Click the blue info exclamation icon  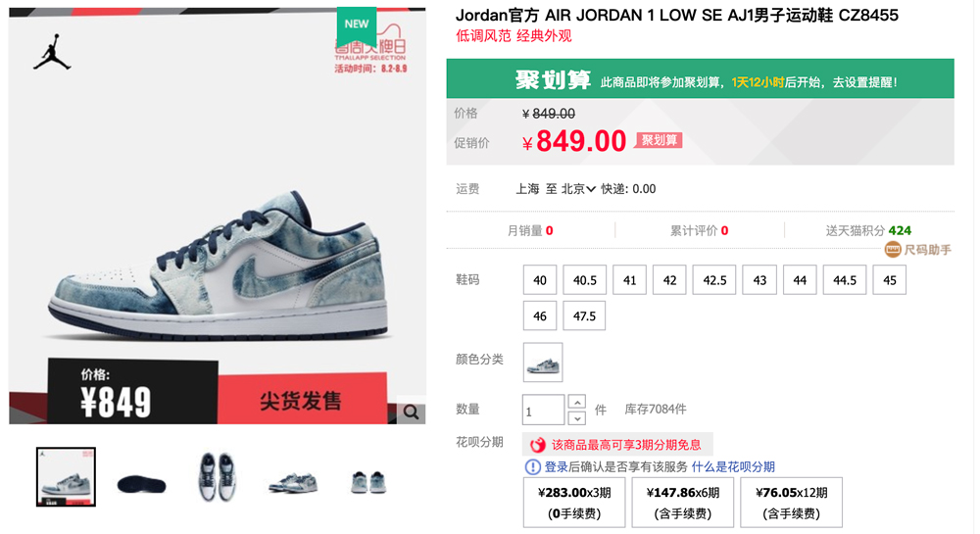[532, 466]
